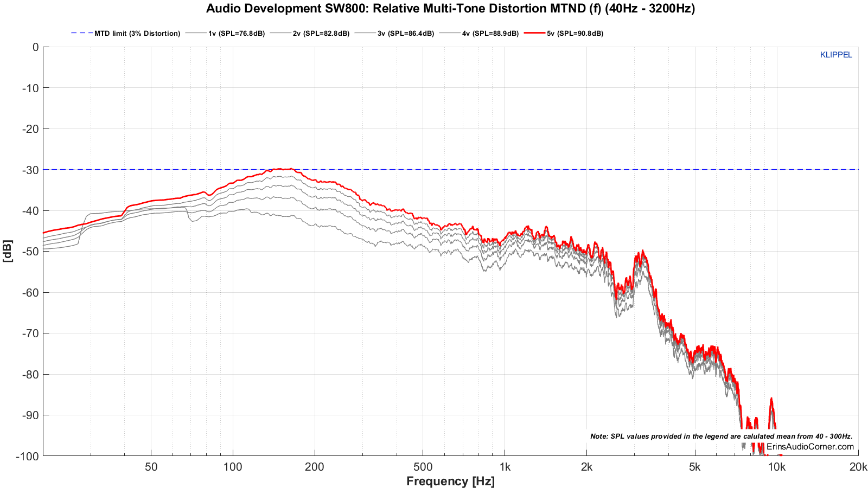Screen dimensions: 868x488
Task: Click the -100 y-axis tick label
Action: pyautogui.click(x=28, y=456)
